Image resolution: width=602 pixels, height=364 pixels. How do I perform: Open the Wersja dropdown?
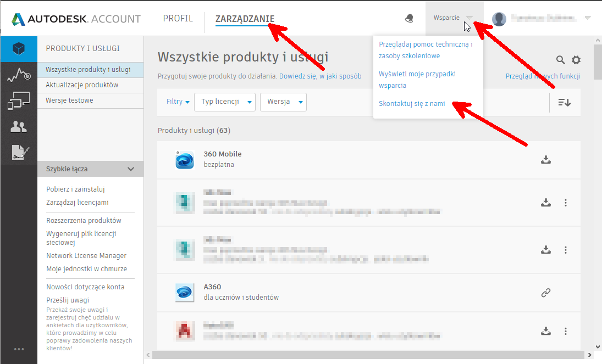pos(283,102)
